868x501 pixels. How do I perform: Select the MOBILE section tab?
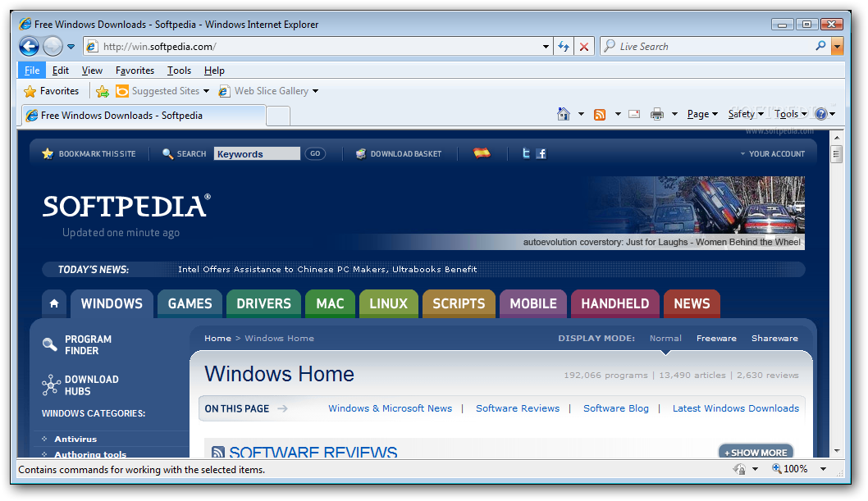(533, 303)
